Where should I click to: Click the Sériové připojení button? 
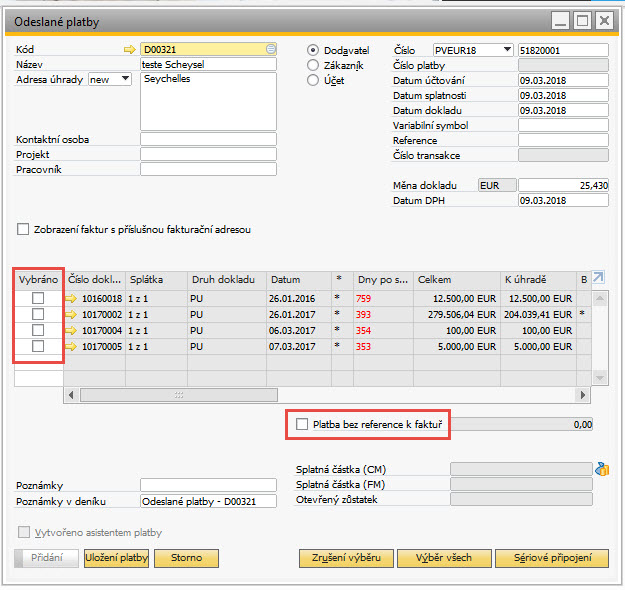coord(552,558)
